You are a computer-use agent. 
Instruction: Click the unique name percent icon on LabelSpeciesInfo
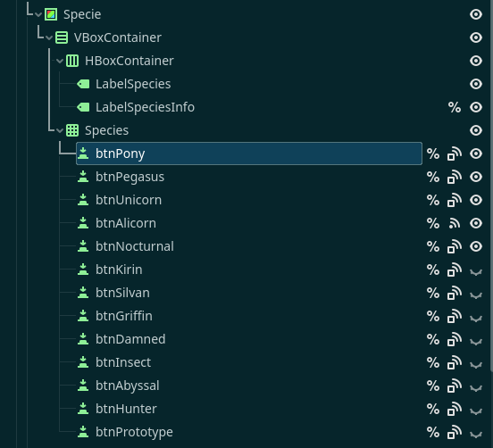coord(455,107)
